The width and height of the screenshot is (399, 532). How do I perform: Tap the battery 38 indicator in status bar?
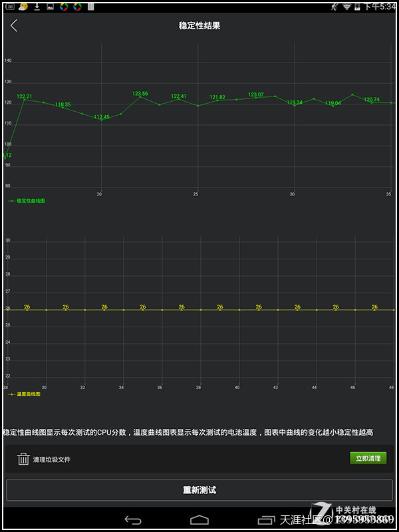click(10, 7)
